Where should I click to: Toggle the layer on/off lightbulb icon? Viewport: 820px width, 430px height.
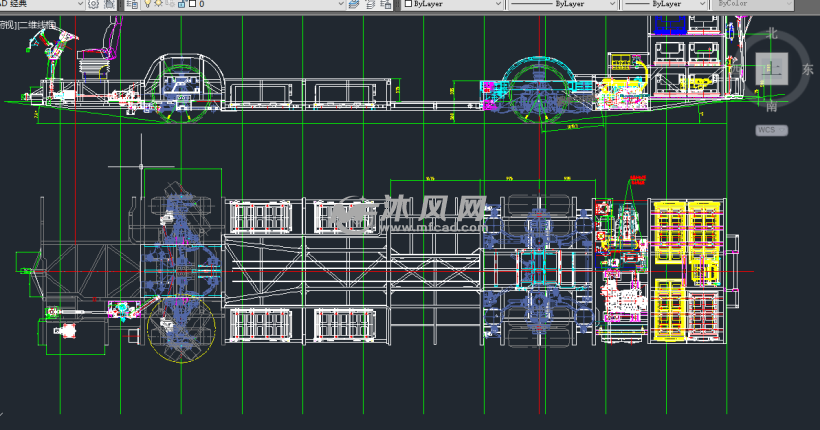click(x=148, y=4)
